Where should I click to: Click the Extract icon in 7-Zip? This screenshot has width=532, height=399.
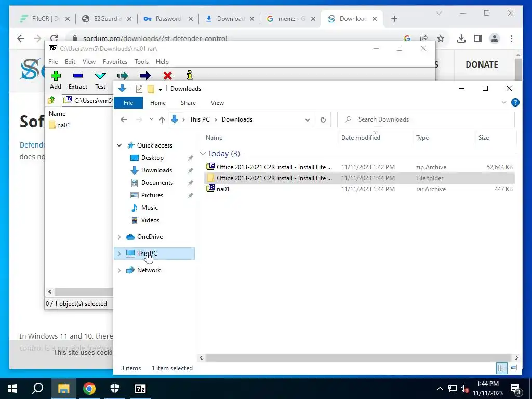78,75
